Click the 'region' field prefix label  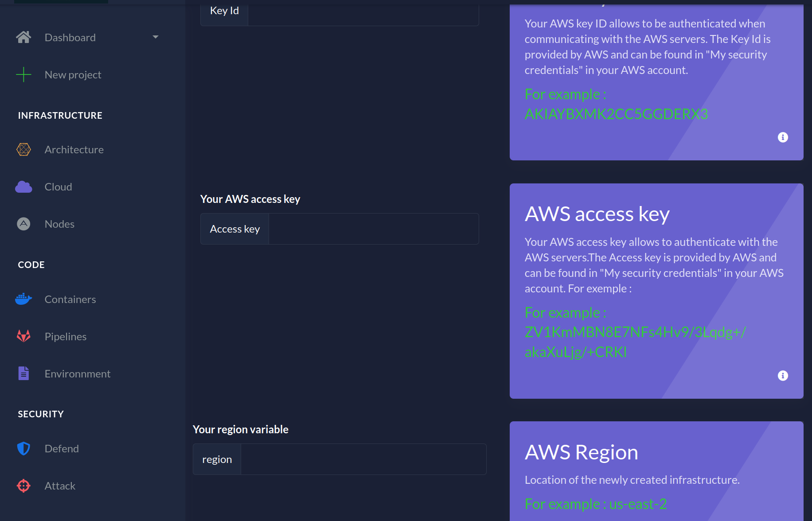pos(217,459)
